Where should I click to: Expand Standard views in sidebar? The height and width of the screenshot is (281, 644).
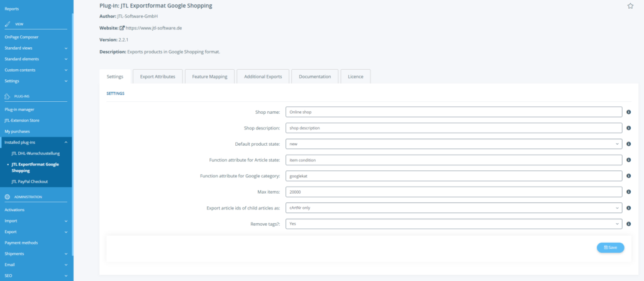pos(36,48)
